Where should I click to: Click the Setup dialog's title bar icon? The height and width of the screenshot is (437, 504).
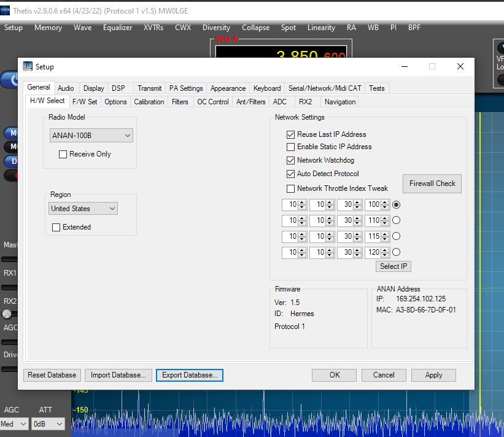[28, 66]
